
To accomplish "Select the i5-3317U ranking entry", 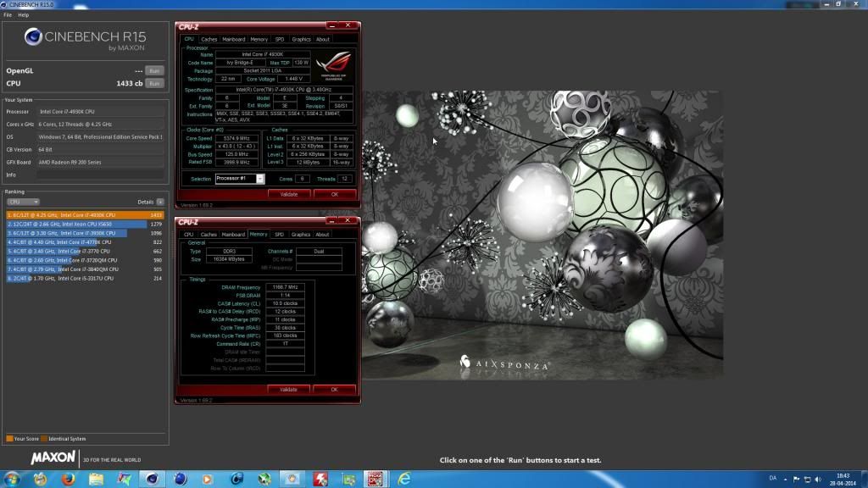I will (85, 278).
